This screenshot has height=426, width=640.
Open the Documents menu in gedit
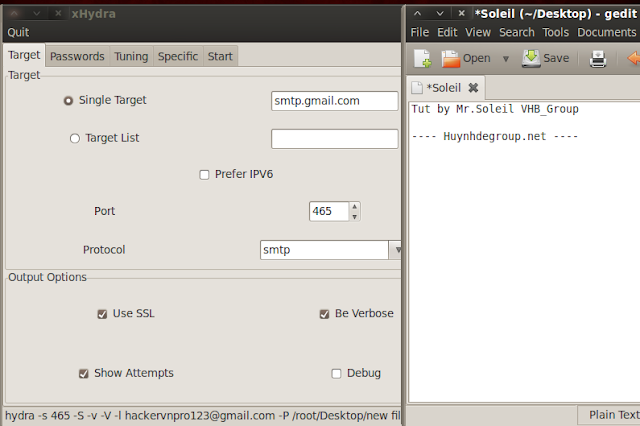click(x=607, y=32)
